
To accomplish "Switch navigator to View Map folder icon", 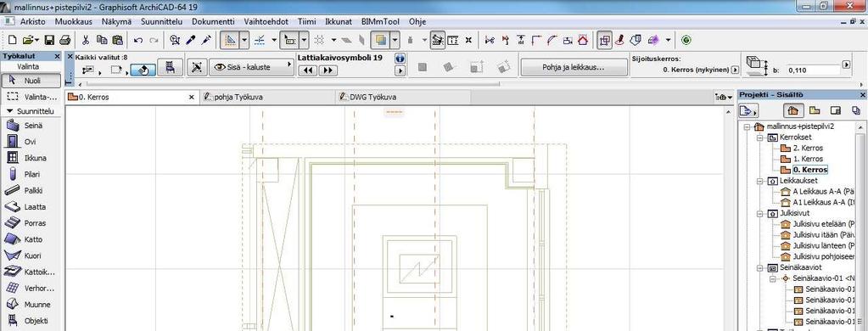I will (x=815, y=110).
